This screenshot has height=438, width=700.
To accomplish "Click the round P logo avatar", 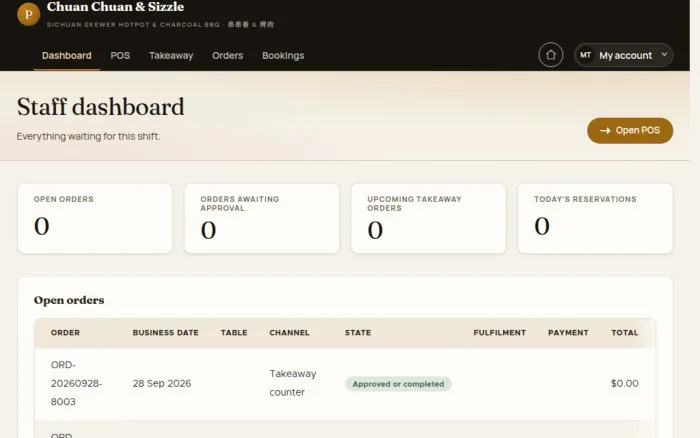I will pyautogui.click(x=29, y=14).
